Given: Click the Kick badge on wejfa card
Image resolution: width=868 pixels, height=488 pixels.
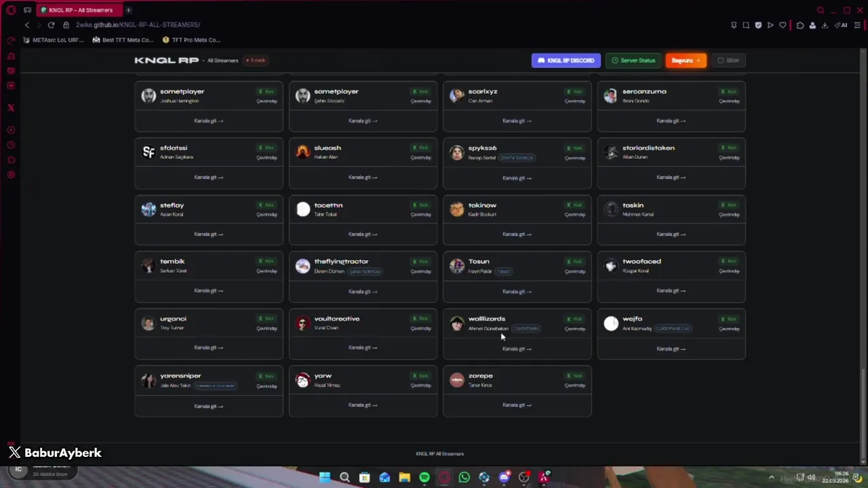Looking at the screenshot, I should (x=729, y=319).
